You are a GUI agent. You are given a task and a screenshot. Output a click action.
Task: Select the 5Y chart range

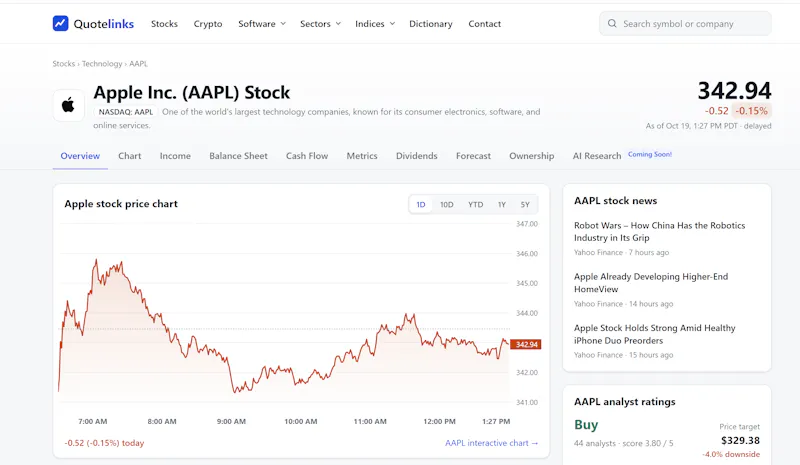pos(525,204)
